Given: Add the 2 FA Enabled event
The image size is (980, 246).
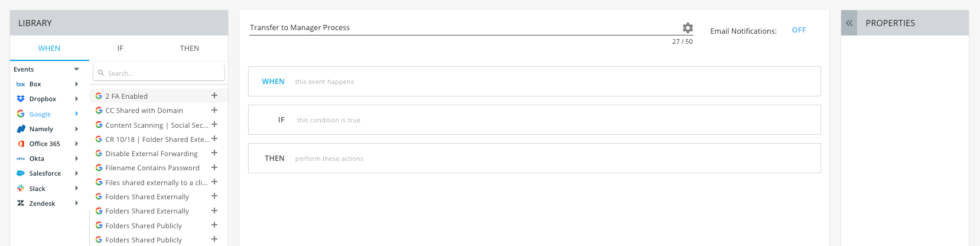Looking at the screenshot, I should tap(214, 95).
